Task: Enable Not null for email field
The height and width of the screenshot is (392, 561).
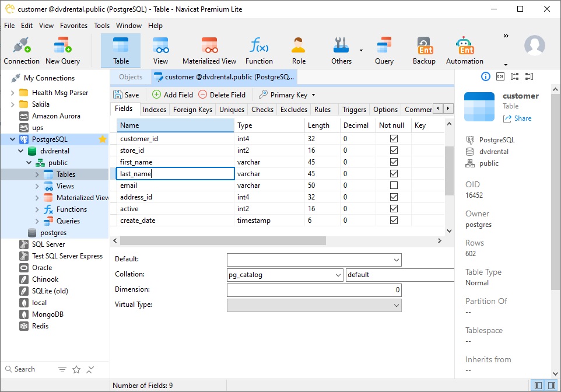Action: [394, 185]
